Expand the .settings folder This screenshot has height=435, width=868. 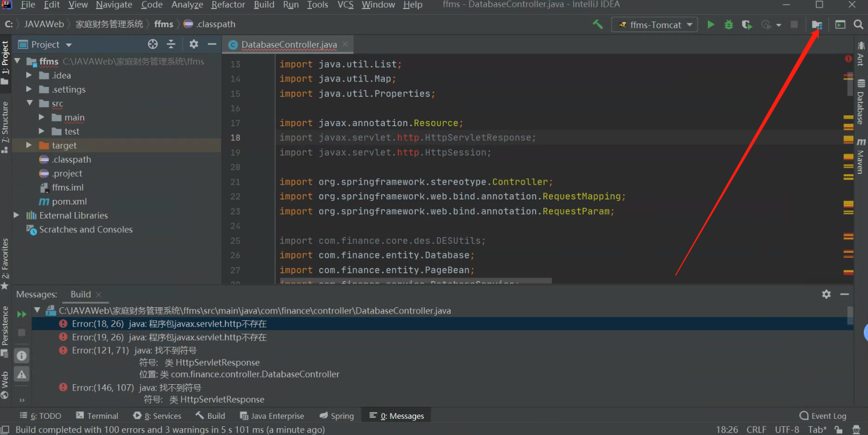tap(29, 90)
